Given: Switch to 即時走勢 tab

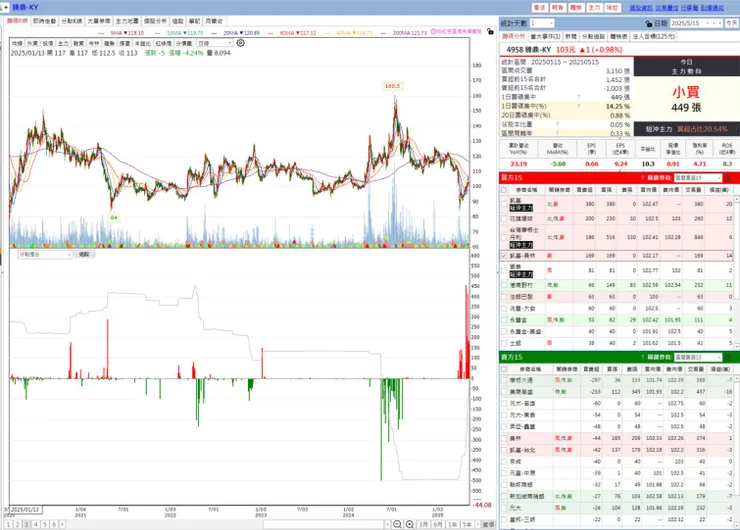Looking at the screenshot, I should click(44, 21).
